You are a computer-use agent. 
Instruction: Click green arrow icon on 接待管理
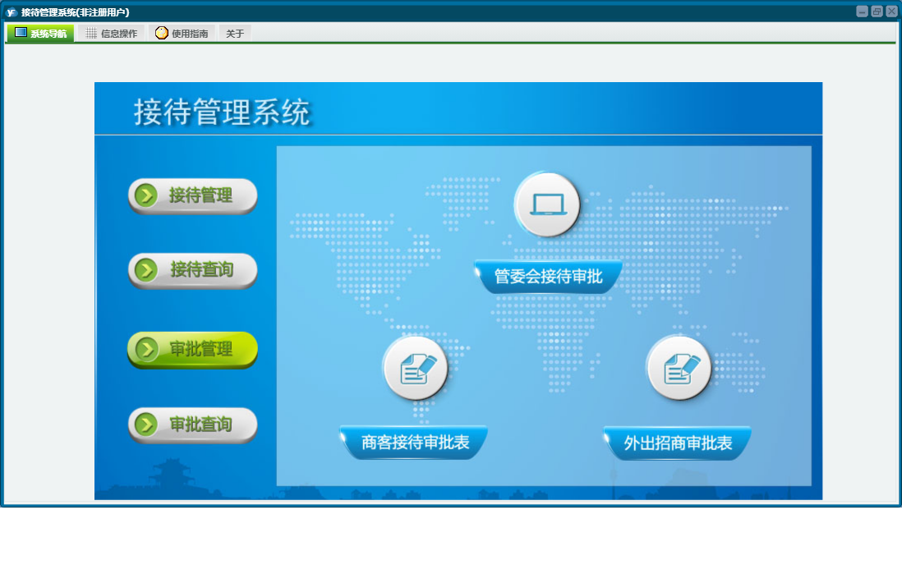click(x=146, y=195)
